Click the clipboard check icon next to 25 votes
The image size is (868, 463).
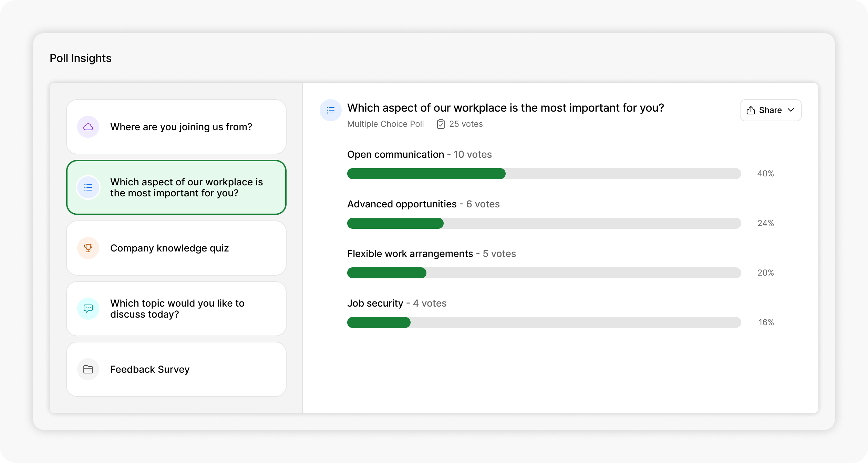(441, 124)
